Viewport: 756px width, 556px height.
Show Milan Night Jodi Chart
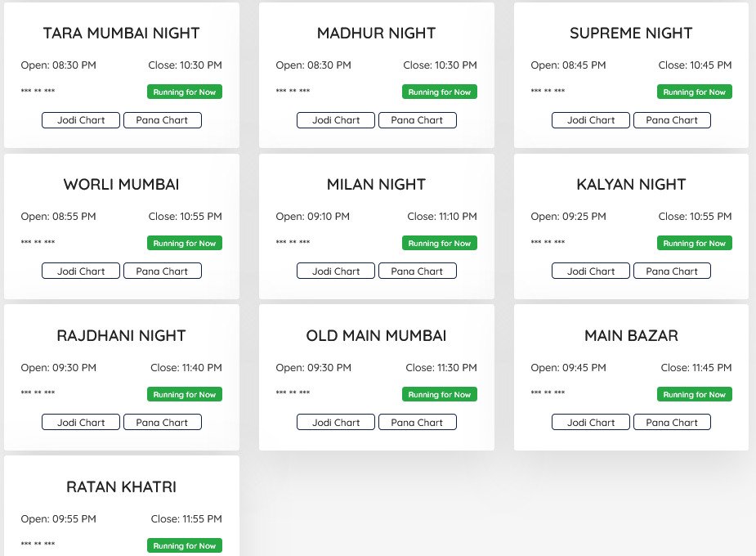click(x=336, y=271)
